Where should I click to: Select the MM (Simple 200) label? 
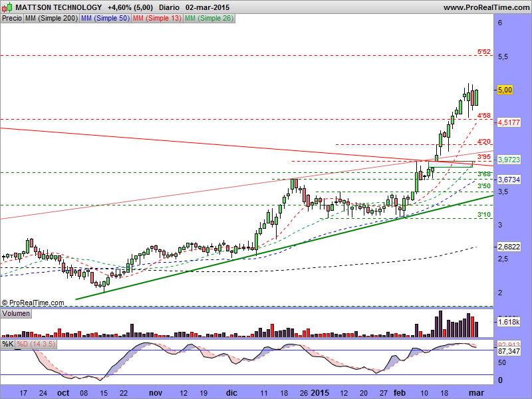[x=52, y=19]
